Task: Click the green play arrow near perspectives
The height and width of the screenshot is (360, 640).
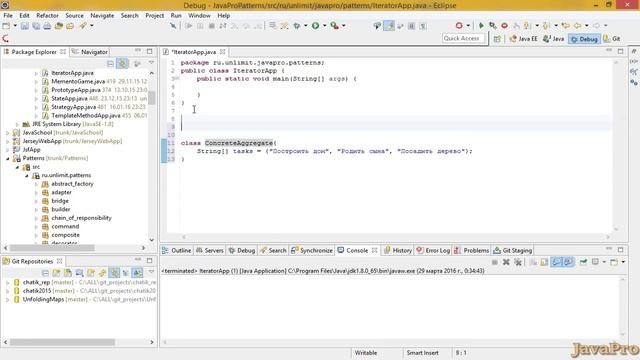Action: [481, 26]
